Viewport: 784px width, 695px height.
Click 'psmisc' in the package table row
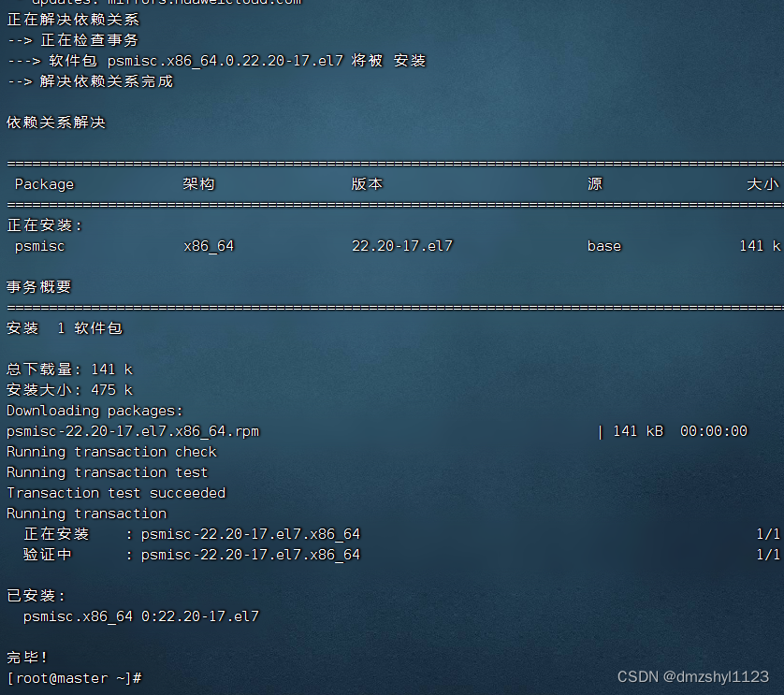click(39, 247)
